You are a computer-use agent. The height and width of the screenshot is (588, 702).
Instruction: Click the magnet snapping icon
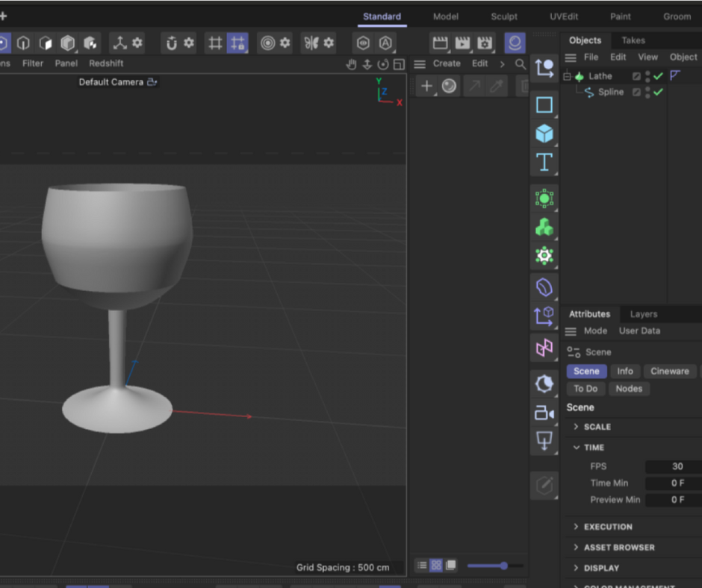171,43
